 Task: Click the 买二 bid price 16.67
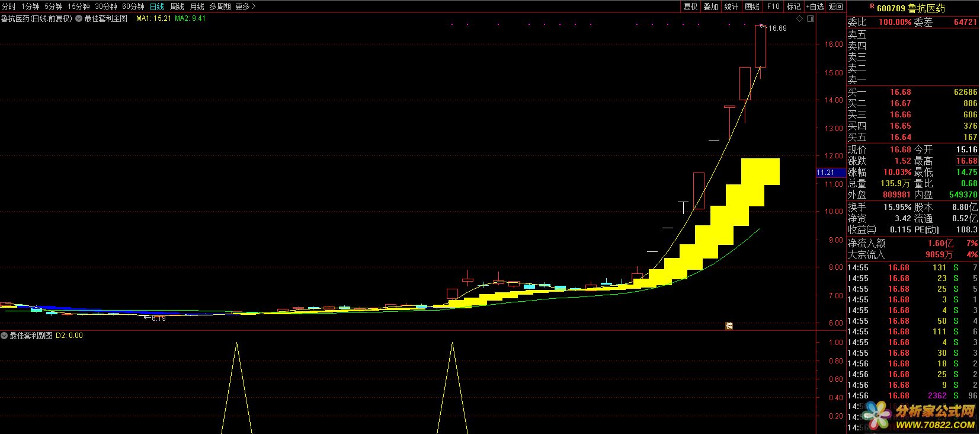point(900,103)
